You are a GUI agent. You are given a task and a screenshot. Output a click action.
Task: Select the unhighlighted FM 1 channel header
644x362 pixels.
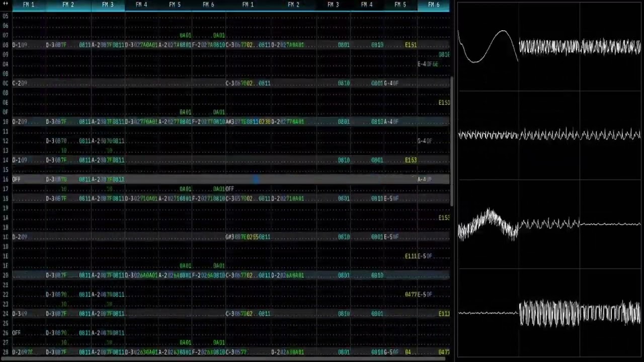[x=248, y=5]
